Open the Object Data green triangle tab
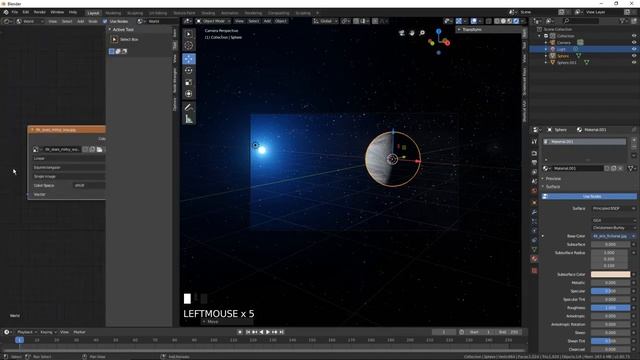Screen dimensions: 640x360 click(534, 249)
